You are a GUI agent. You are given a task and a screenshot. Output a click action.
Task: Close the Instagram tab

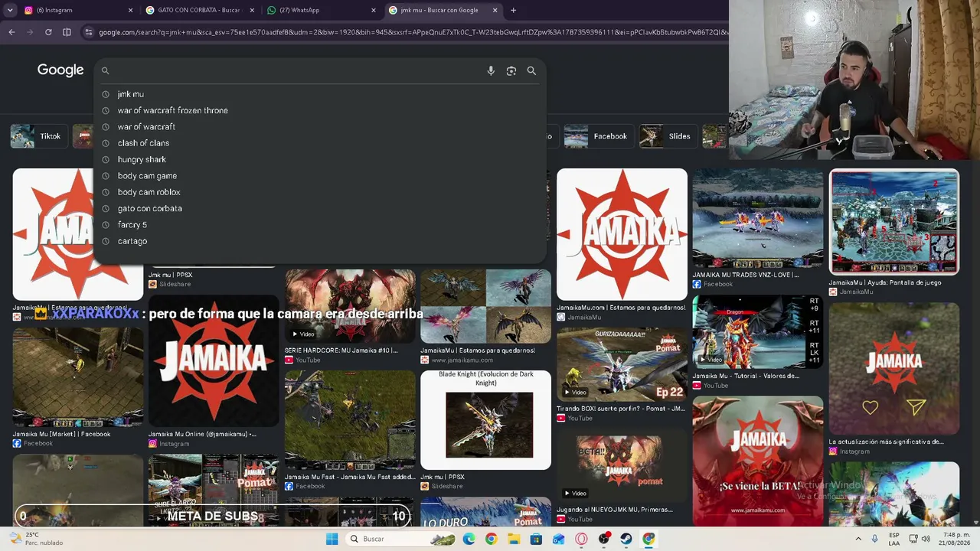[130, 11]
